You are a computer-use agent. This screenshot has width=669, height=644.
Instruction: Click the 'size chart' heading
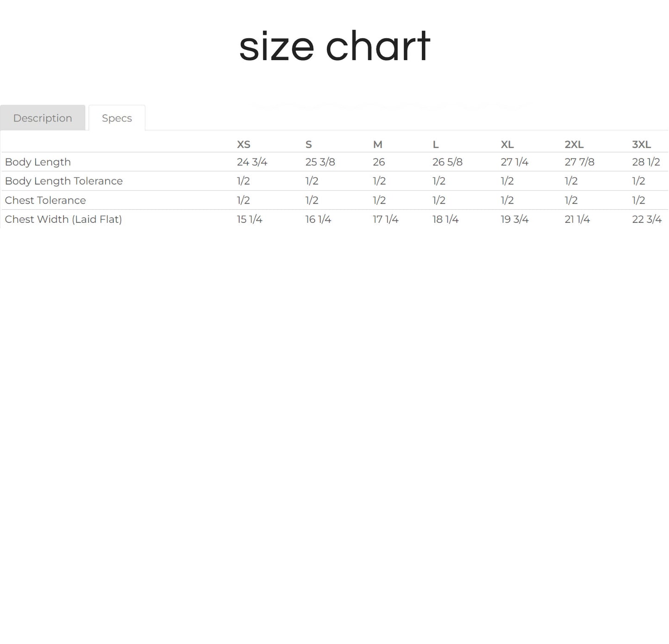pyautogui.click(x=334, y=46)
